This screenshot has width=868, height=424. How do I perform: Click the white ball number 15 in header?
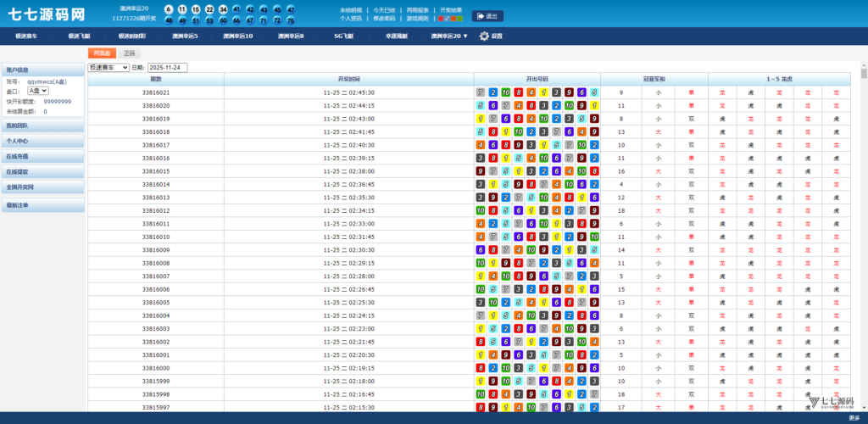point(196,10)
